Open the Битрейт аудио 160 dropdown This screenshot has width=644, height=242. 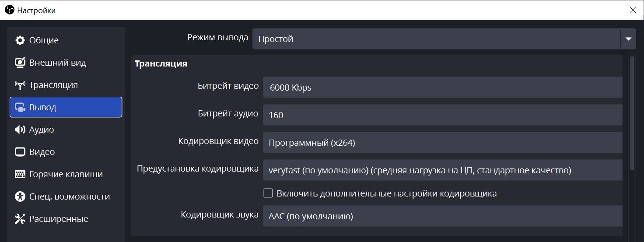click(x=442, y=115)
